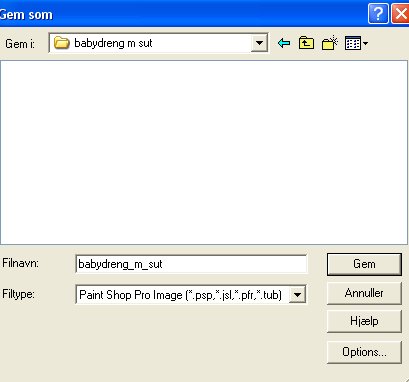Viewport: 409px width, 382px height.
Task: Click the babydreng m sut folder icon
Action: (x=62, y=43)
